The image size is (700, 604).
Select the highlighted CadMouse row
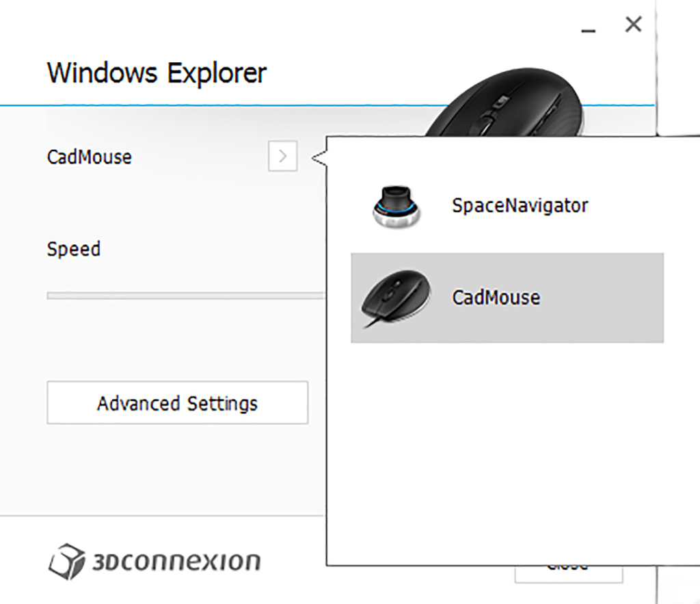(x=506, y=297)
